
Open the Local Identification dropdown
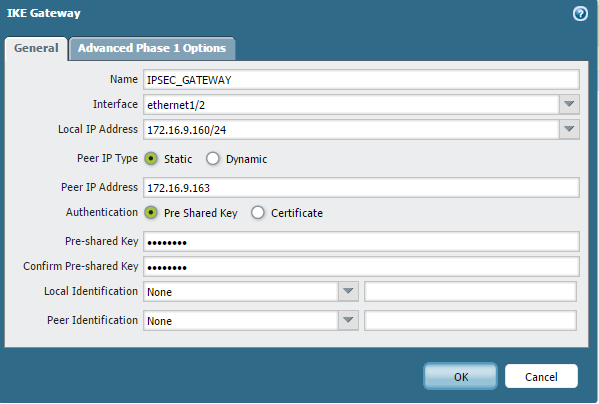[x=348, y=291]
